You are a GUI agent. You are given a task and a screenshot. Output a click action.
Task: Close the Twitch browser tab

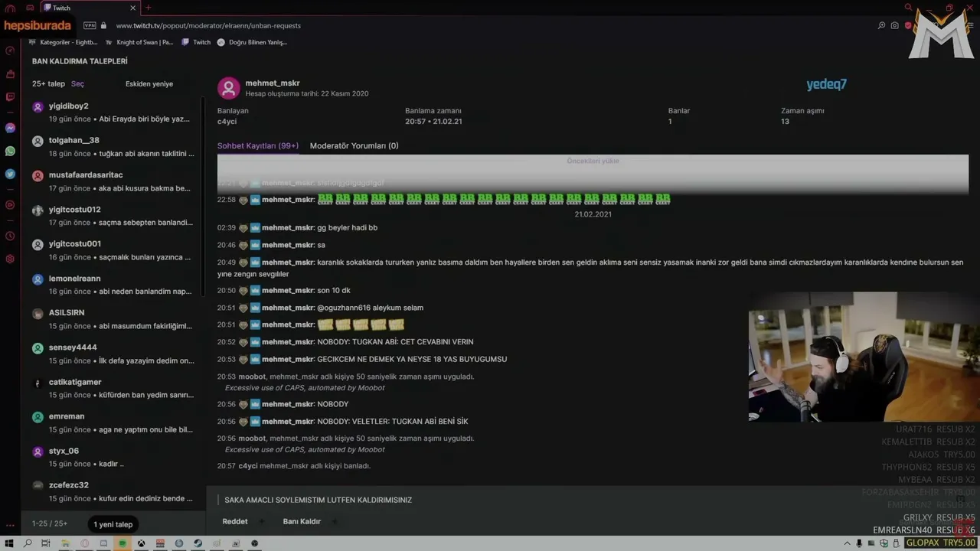(x=132, y=8)
